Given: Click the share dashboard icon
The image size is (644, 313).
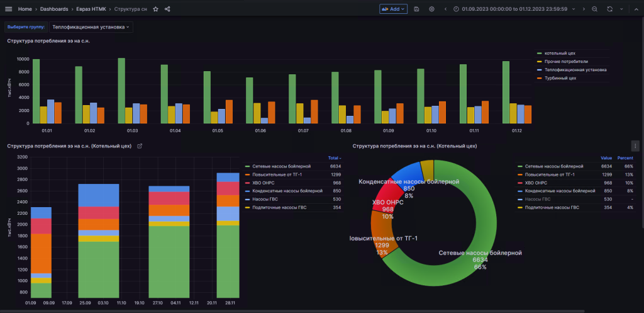Looking at the screenshot, I should pos(167,9).
